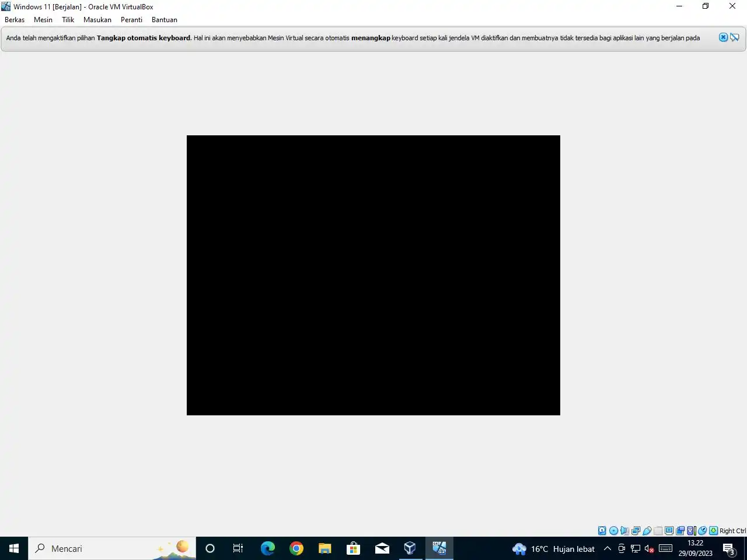Minimize the VirtualBox VM window
The image size is (747, 560).
[x=679, y=6]
